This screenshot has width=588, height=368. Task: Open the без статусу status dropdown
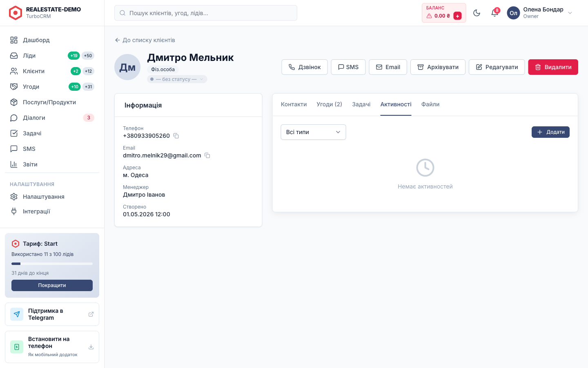click(x=177, y=79)
